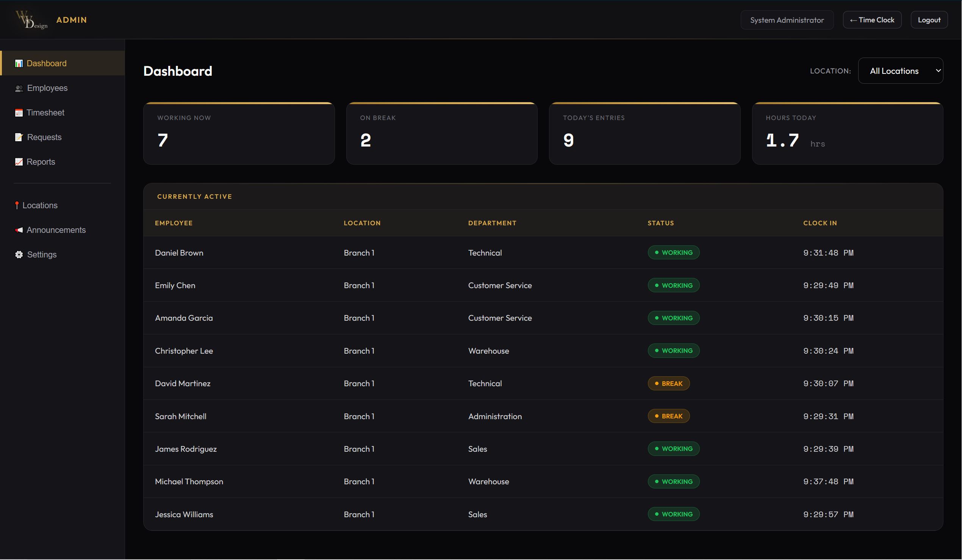Click Daniel Brown's WORKING status badge
This screenshot has height=560, width=962.
pyautogui.click(x=673, y=252)
